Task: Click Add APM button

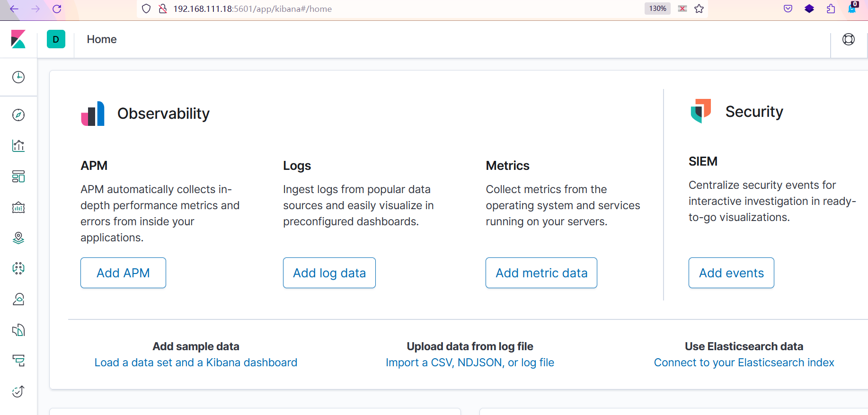Action: pos(123,273)
